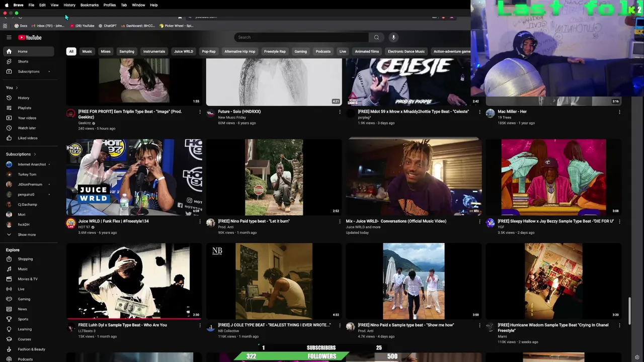Open Your videos in the sidebar
The image size is (644, 362).
pyautogui.click(x=28, y=118)
